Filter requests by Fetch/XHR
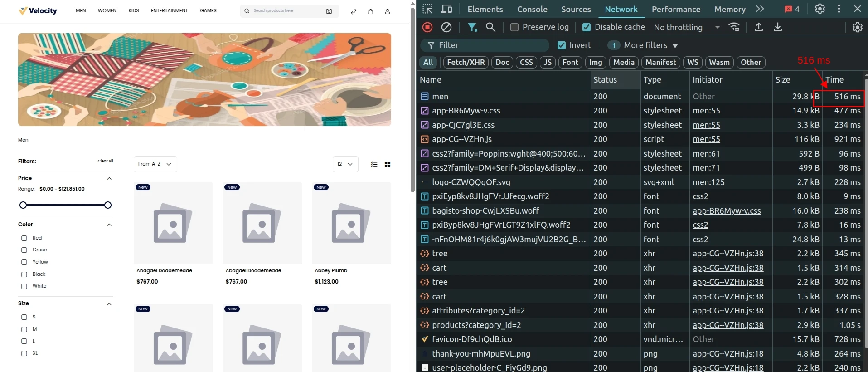The image size is (868, 372). coord(466,62)
